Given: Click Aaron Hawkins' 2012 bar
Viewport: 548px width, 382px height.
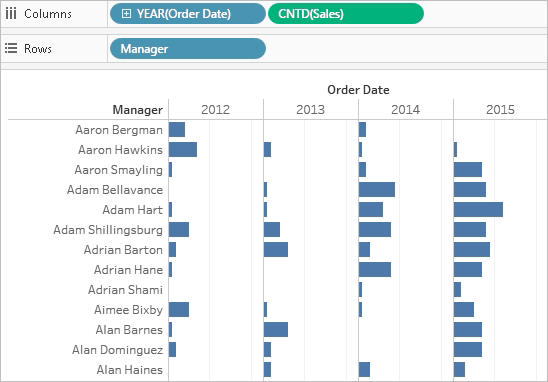Looking at the screenshot, I should pos(183,150).
